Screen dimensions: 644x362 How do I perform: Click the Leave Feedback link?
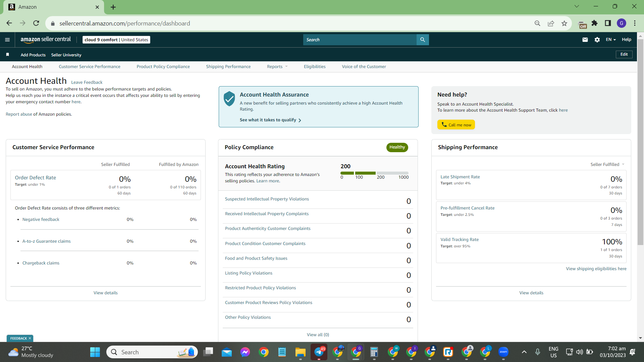click(x=87, y=82)
